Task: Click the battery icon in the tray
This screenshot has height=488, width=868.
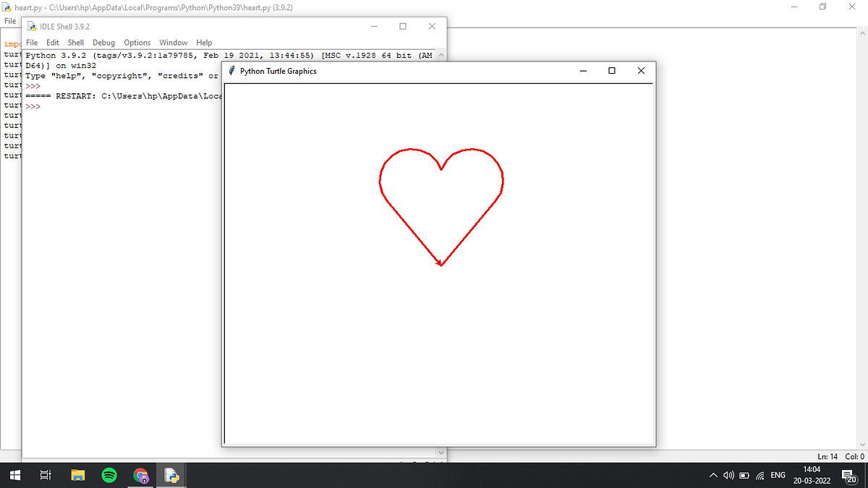Action: [743, 475]
